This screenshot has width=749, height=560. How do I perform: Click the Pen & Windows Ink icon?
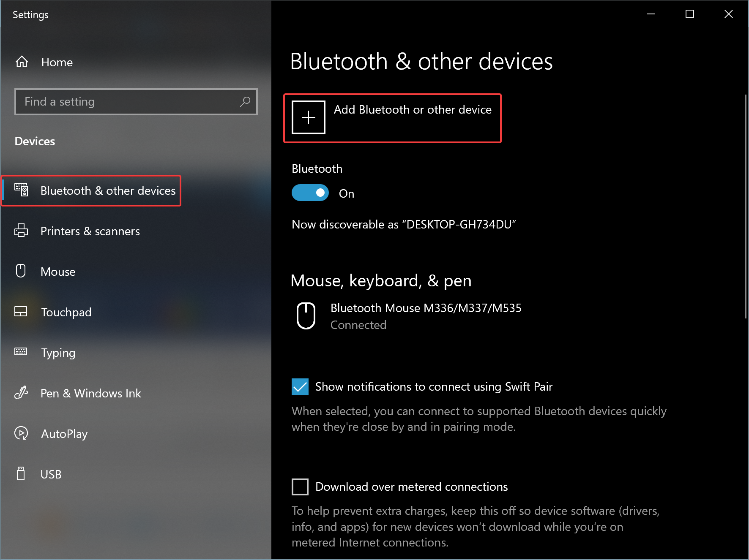21,393
